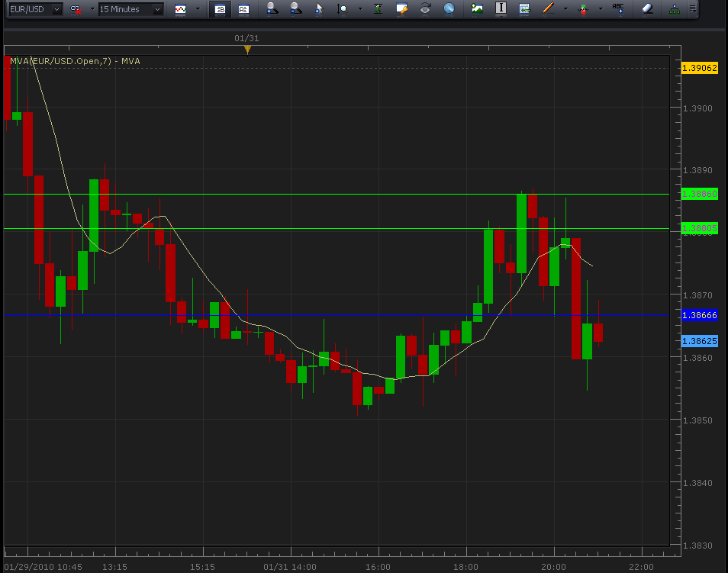Toggle the Bid price chart button
The image size is (728, 573).
pos(220,9)
